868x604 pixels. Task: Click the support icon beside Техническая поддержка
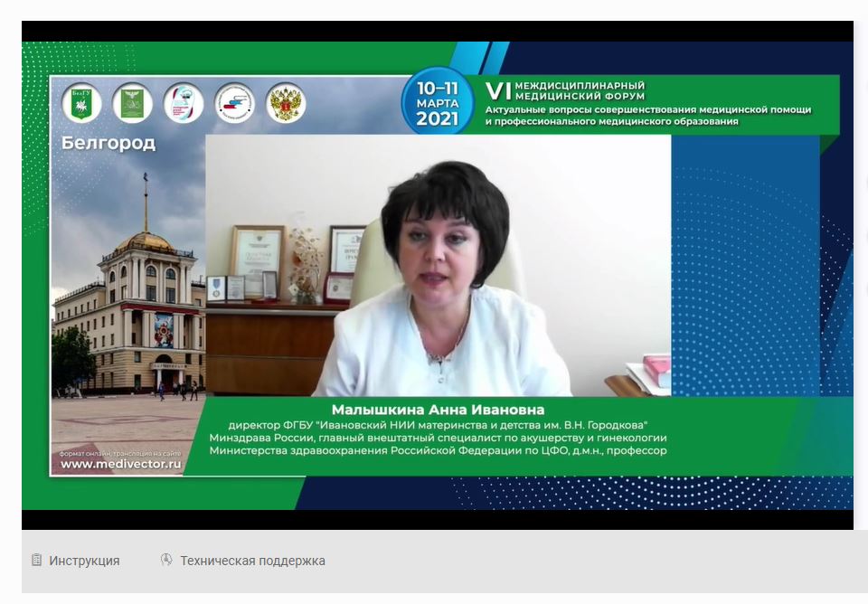coord(166,560)
